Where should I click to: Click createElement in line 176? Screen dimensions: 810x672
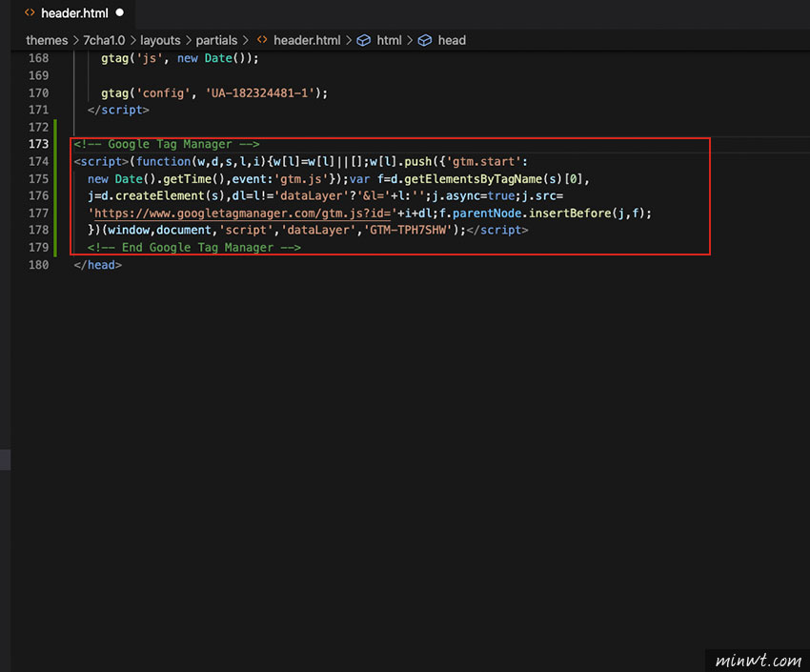pos(160,195)
